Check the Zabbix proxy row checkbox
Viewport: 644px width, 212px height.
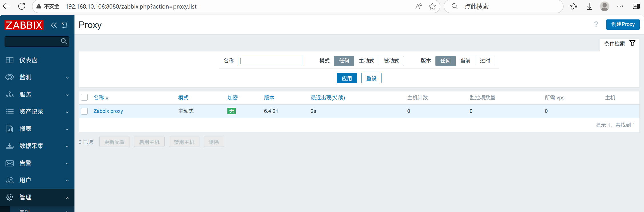[x=84, y=111]
